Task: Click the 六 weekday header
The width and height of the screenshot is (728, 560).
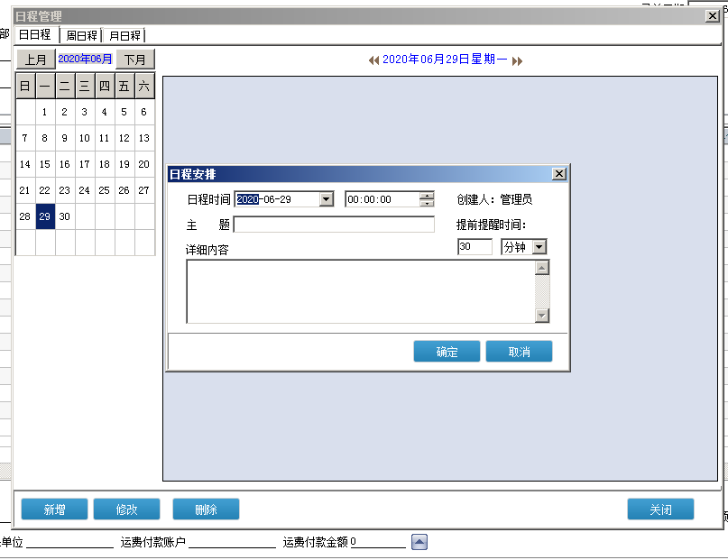Action: coord(144,86)
